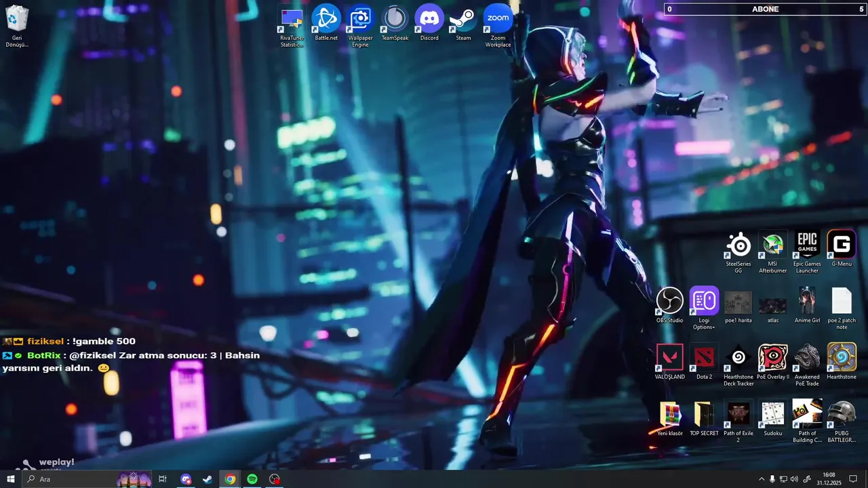Image resolution: width=868 pixels, height=488 pixels.
Task: Click the BotRix username in chat
Action: pyautogui.click(x=44, y=355)
